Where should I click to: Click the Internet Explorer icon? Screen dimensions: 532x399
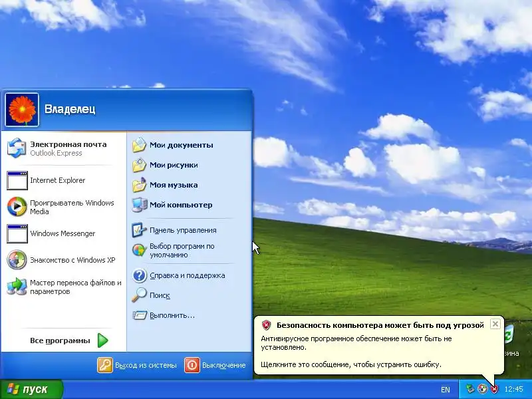point(17,180)
